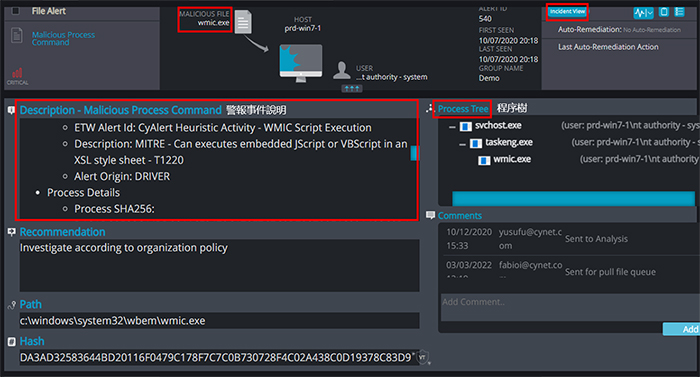Click the Process Tree heading icon

[430, 109]
